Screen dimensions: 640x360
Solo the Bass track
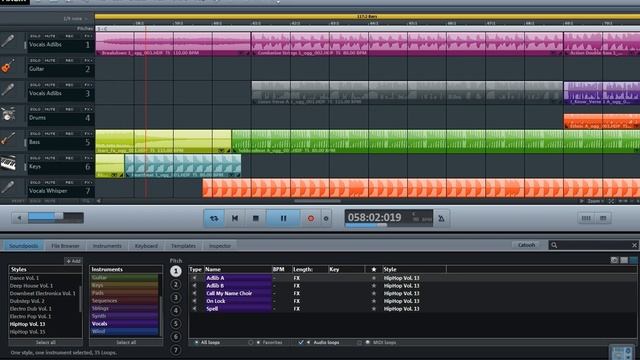(x=35, y=133)
